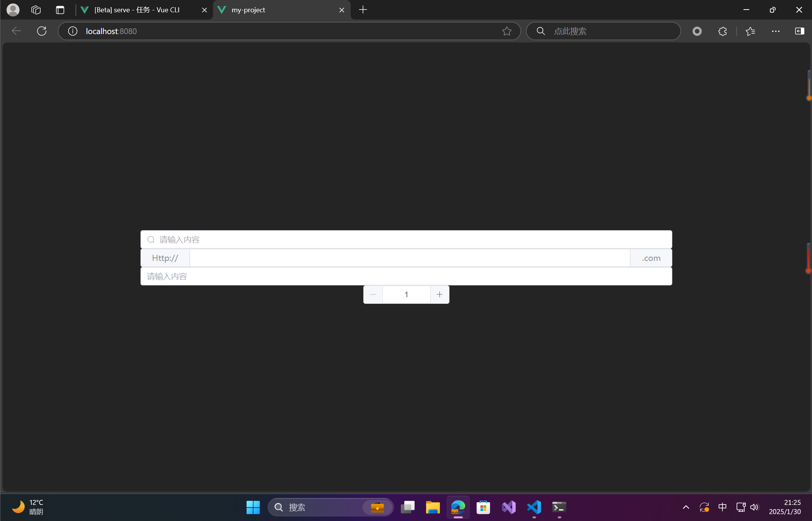This screenshot has height=521, width=812.
Task: Open the favorites list icon
Action: coord(750,31)
